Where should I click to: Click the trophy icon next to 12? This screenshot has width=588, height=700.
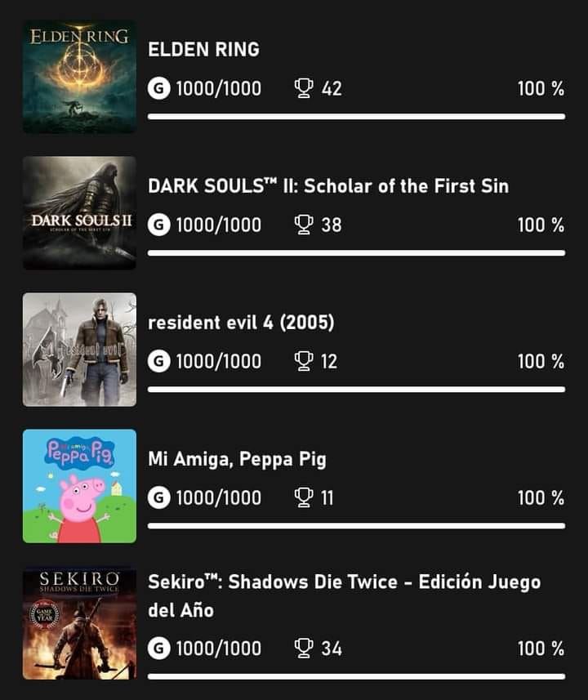pyautogui.click(x=304, y=361)
